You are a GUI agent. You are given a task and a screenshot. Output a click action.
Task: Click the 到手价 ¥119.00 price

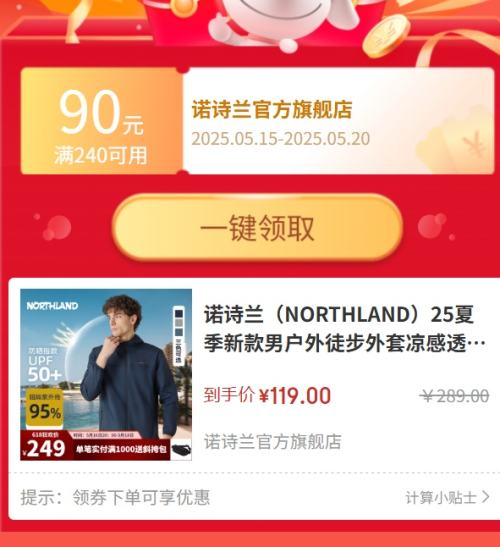pos(267,395)
